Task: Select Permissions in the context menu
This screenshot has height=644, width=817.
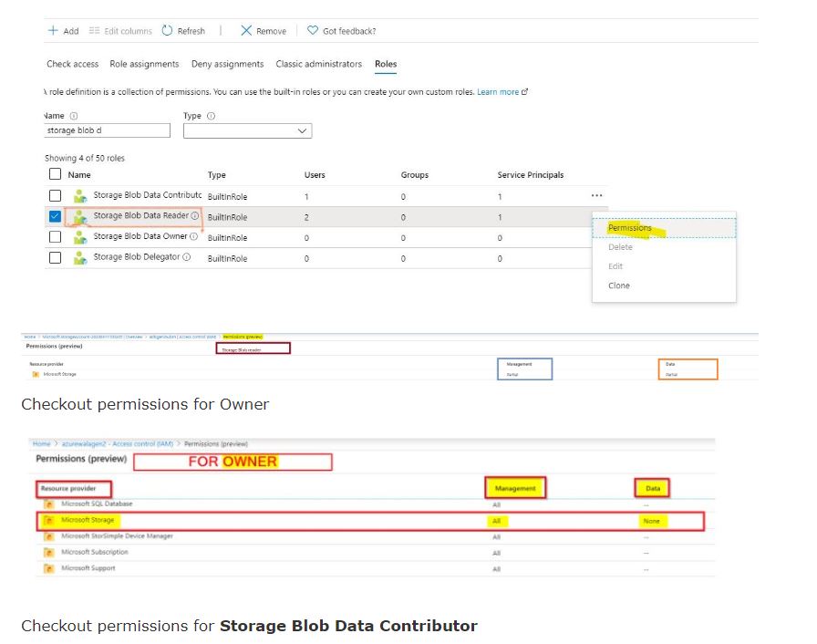Action: [x=630, y=228]
